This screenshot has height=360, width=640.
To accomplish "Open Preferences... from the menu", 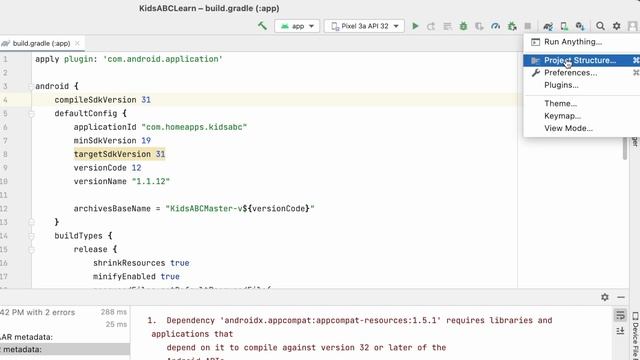I will click(x=582, y=73).
